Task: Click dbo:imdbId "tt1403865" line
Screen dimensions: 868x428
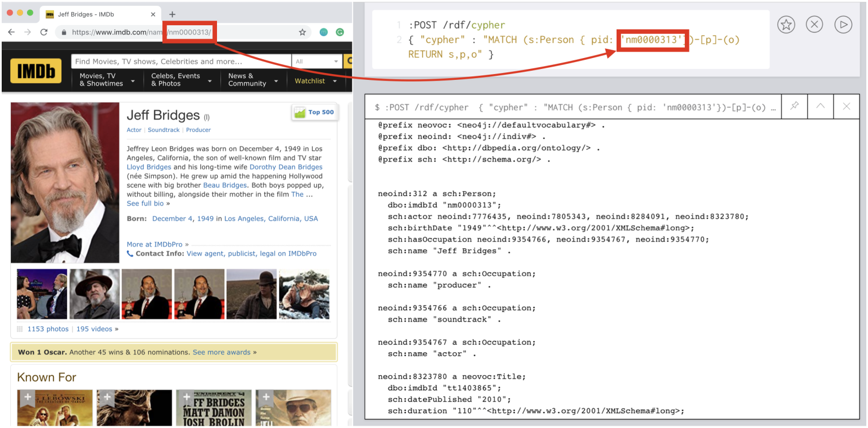Action: tap(447, 388)
